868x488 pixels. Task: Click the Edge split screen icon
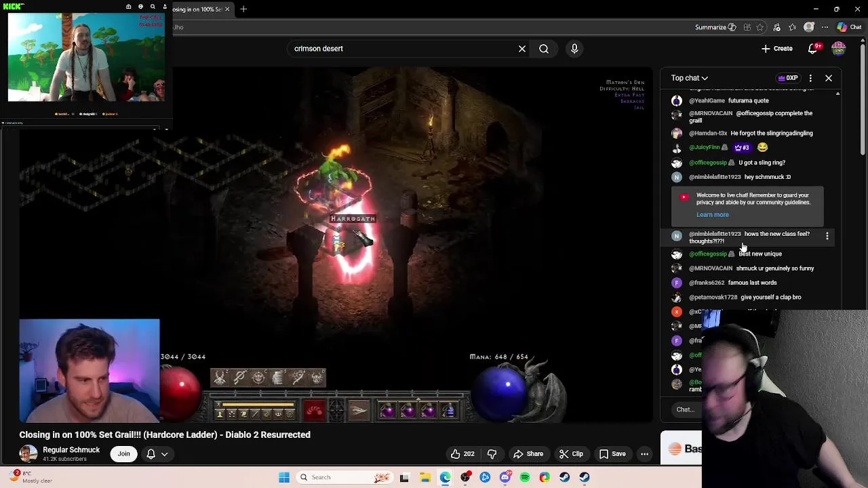click(747, 27)
